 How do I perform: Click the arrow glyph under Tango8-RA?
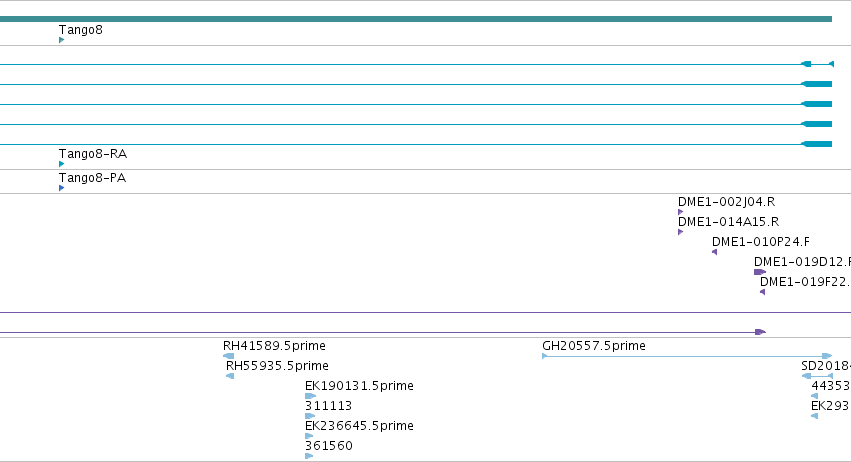pyautogui.click(x=61, y=163)
